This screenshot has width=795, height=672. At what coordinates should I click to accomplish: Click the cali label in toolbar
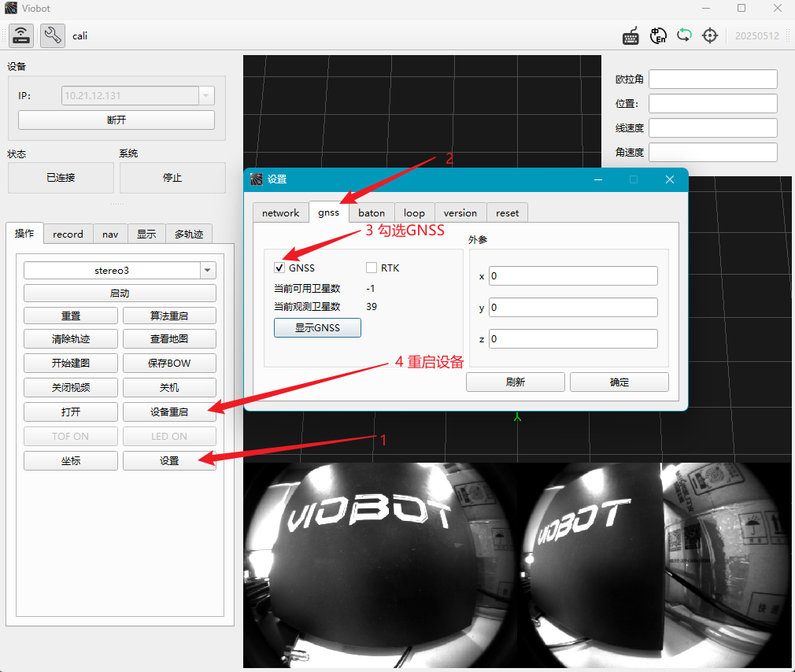tap(79, 36)
